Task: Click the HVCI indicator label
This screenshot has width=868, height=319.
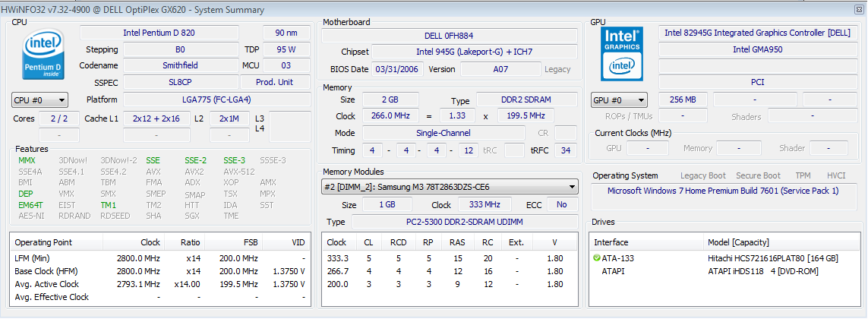Action: click(x=836, y=175)
